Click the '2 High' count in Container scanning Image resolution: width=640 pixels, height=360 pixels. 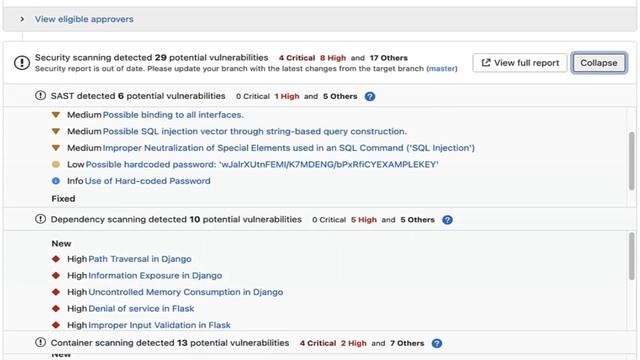click(x=353, y=343)
